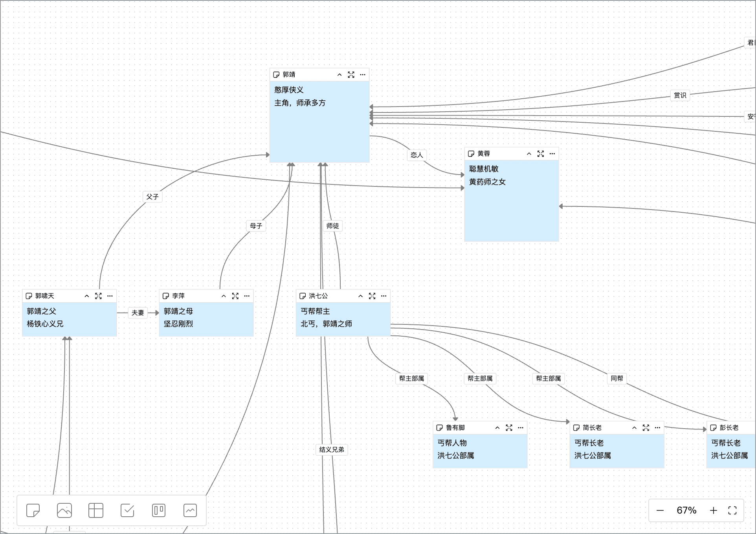The height and width of the screenshot is (534, 756).
Task: Select the 师徒 connection label
Action: pyautogui.click(x=333, y=226)
